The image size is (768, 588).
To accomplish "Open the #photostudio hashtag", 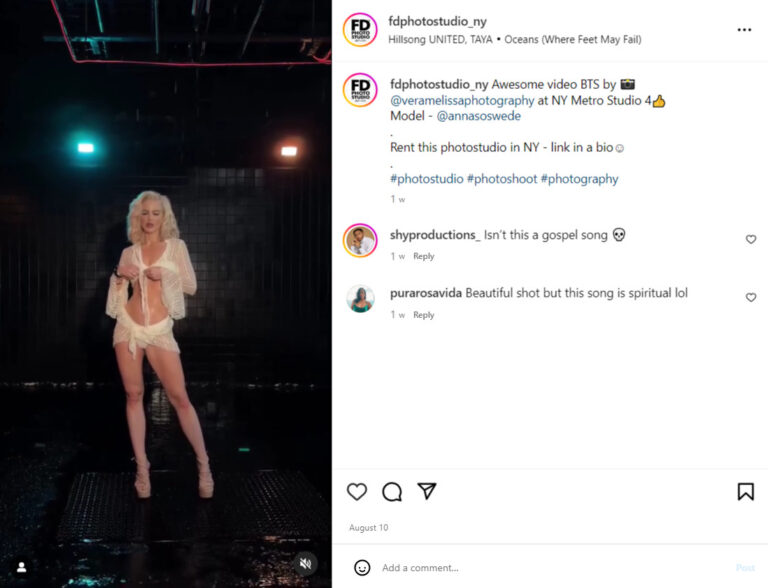I will click(x=427, y=179).
